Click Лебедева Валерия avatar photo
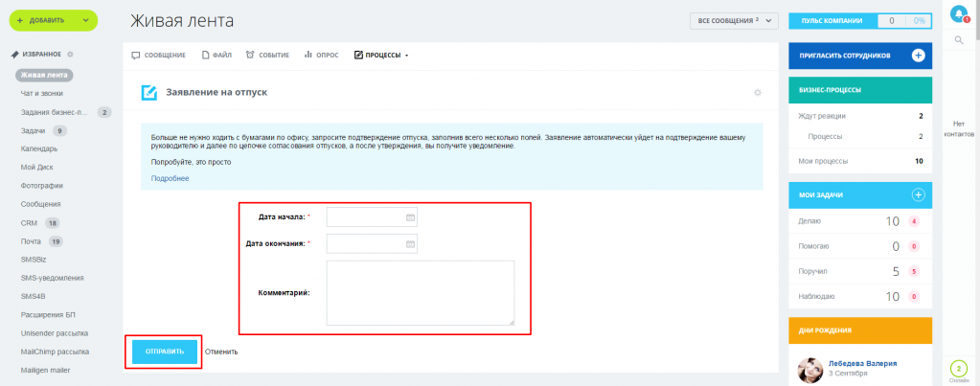Viewport: 980px width, 386px height. 810,371
